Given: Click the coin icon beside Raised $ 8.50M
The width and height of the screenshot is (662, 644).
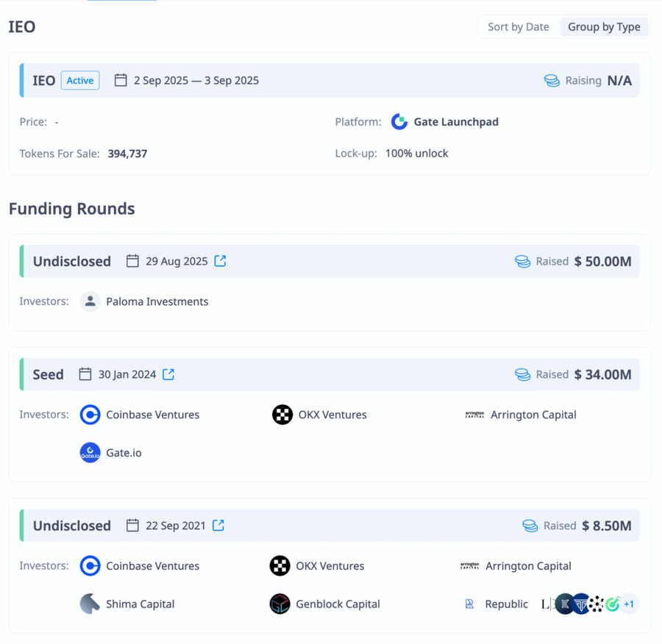Looking at the screenshot, I should click(530, 526).
